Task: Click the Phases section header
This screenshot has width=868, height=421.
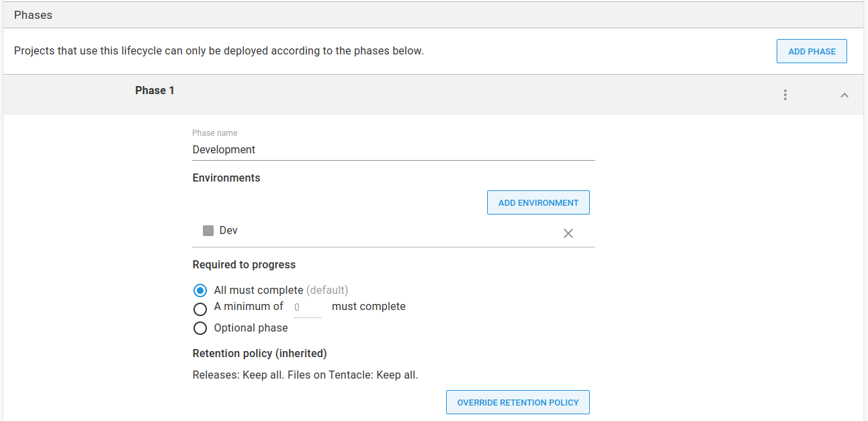Action: click(x=33, y=14)
